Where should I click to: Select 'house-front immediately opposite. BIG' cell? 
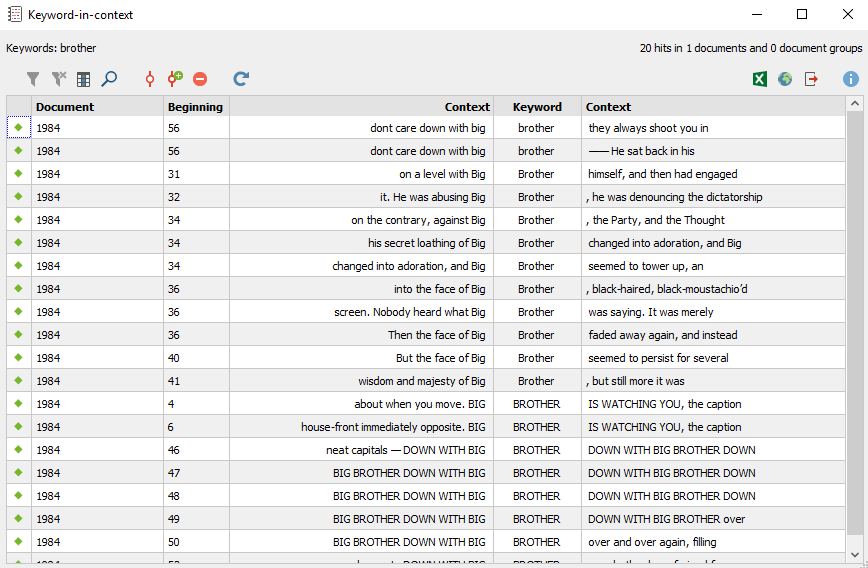361,426
